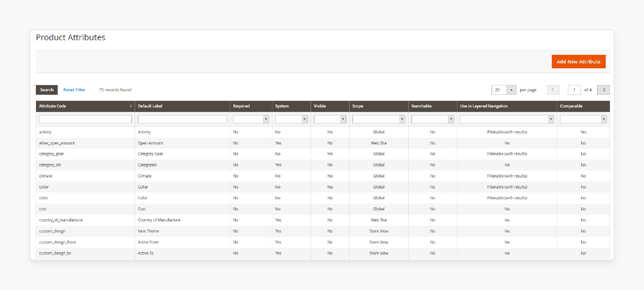The image size is (644, 290).
Task: Click the Open Amount default label
Action: pyautogui.click(x=150, y=143)
